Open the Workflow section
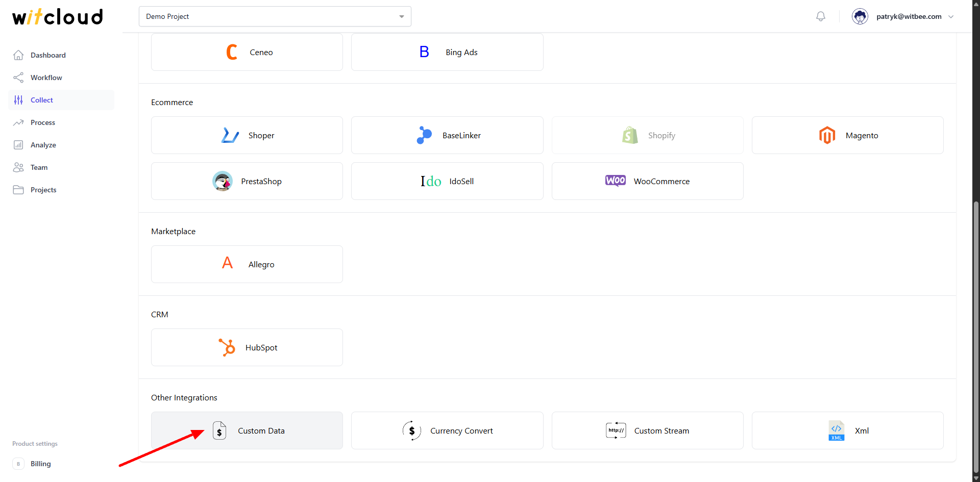The image size is (980, 482). (x=46, y=78)
